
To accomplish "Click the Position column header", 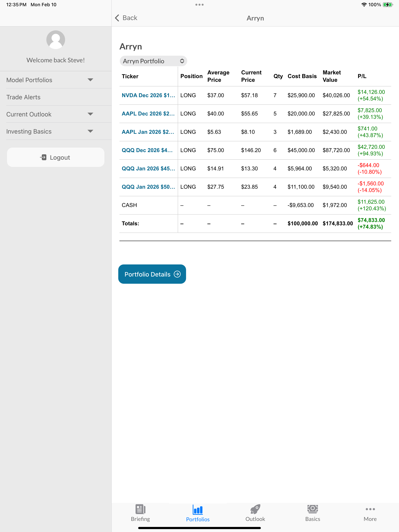I will point(191,76).
